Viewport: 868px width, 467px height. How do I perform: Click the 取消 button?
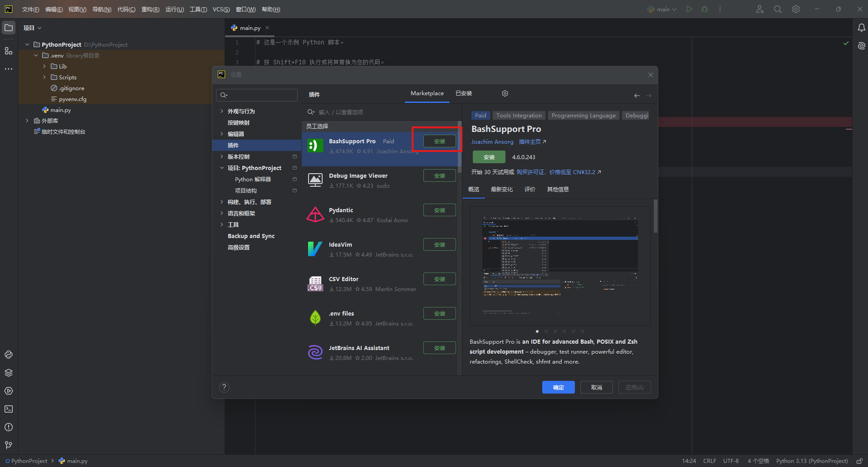[x=597, y=387]
